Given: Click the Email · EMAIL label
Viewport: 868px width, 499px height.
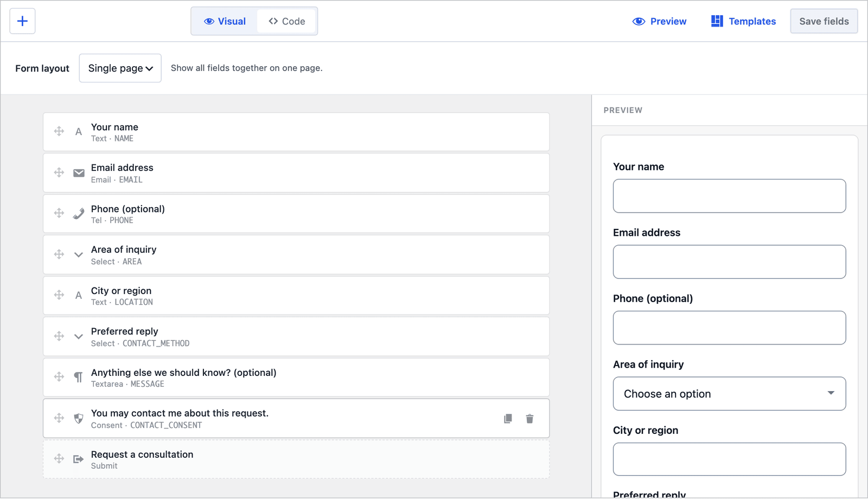Looking at the screenshot, I should coord(117,180).
